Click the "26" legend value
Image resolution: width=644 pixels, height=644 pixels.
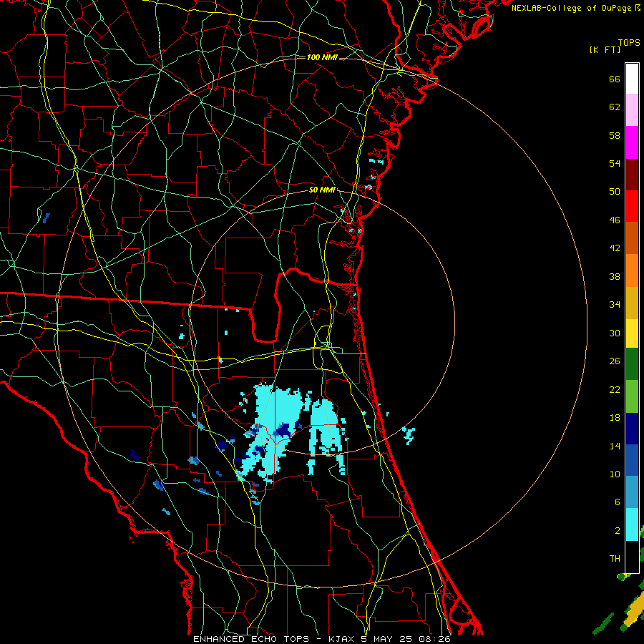coord(615,361)
